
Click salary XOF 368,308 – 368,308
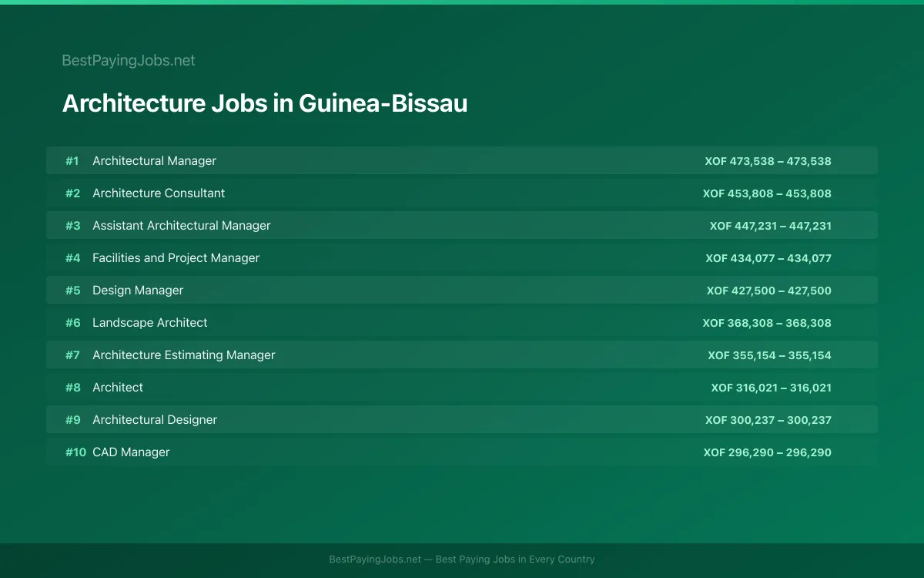point(767,323)
